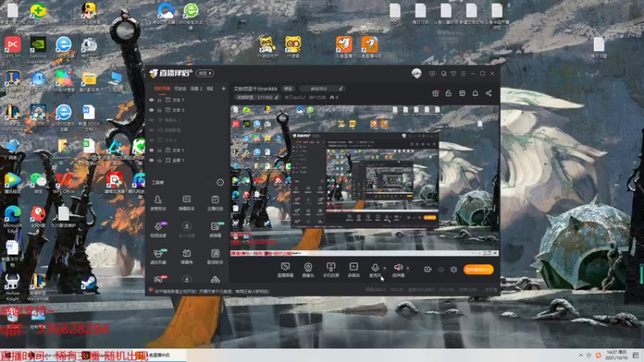Click the feedback message icon in title bar
Screen dimensions: 644x362
click(432, 73)
